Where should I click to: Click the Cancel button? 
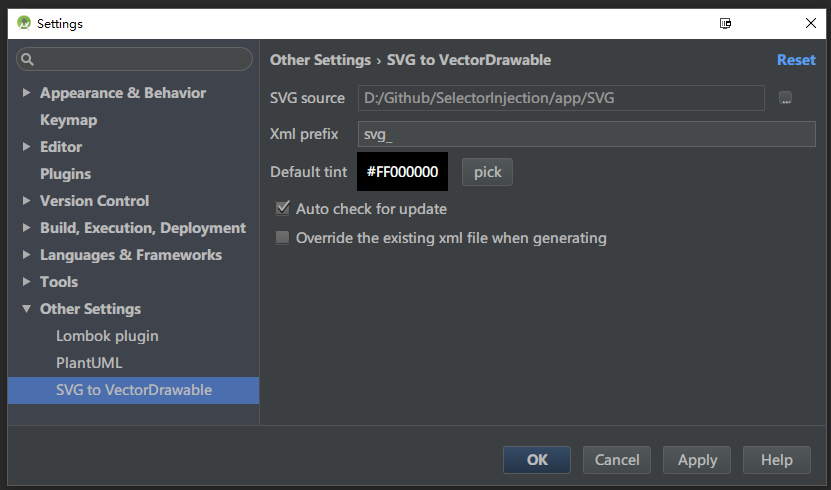(617, 460)
